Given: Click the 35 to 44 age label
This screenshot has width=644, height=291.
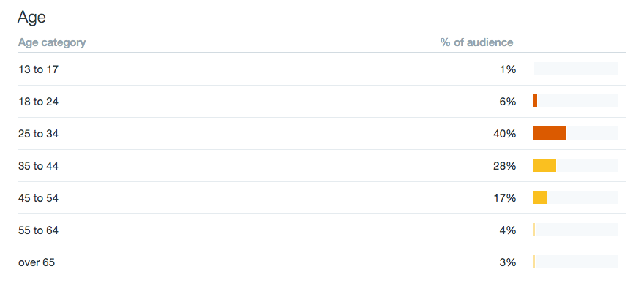Looking at the screenshot, I should pyautogui.click(x=38, y=166).
